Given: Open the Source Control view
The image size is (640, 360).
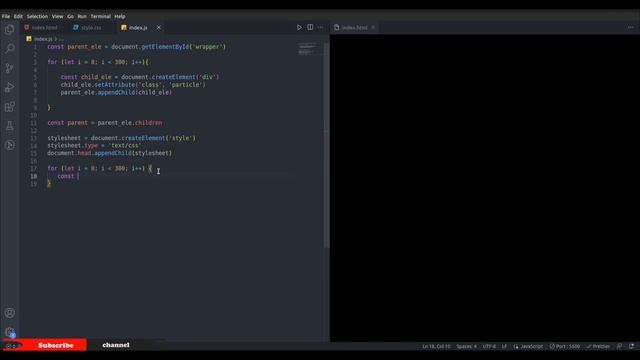Looking at the screenshot, I should coord(9,68).
